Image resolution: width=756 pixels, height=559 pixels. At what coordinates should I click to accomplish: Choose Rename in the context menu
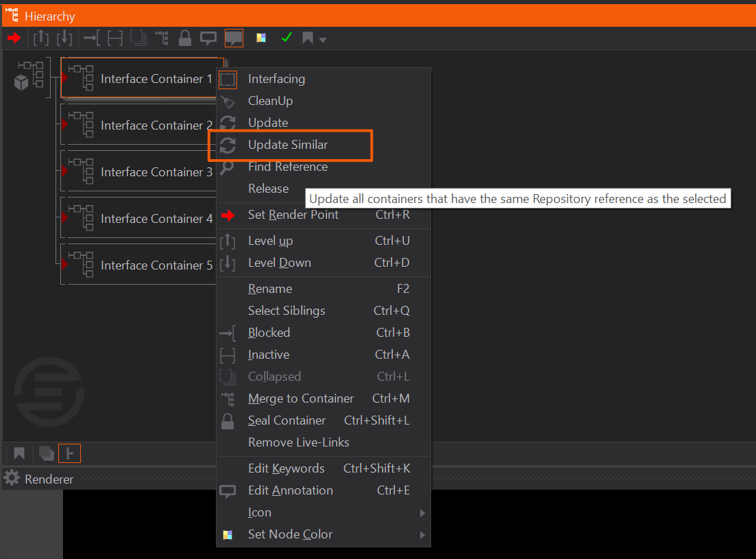pos(323,289)
